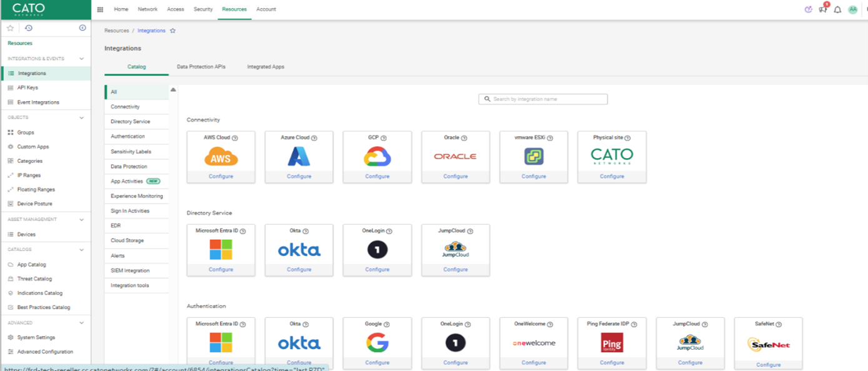
Task: Click the category list scroll-up arrow
Action: tap(173, 90)
